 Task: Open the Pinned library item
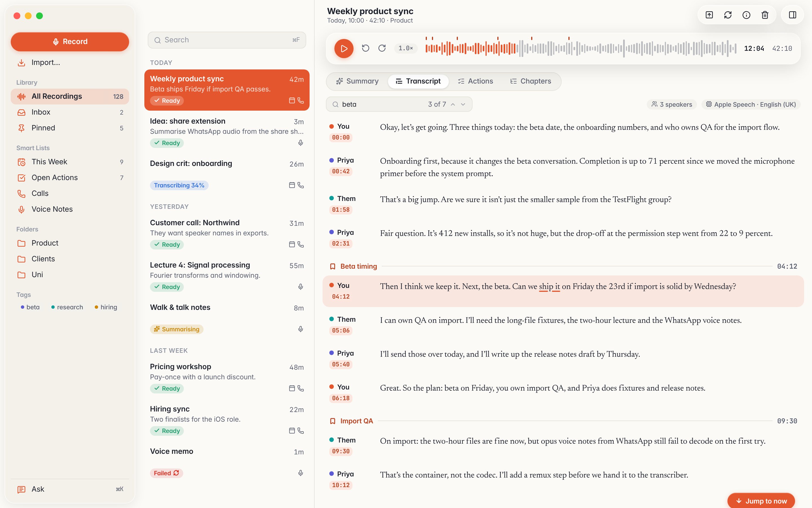[x=70, y=128]
